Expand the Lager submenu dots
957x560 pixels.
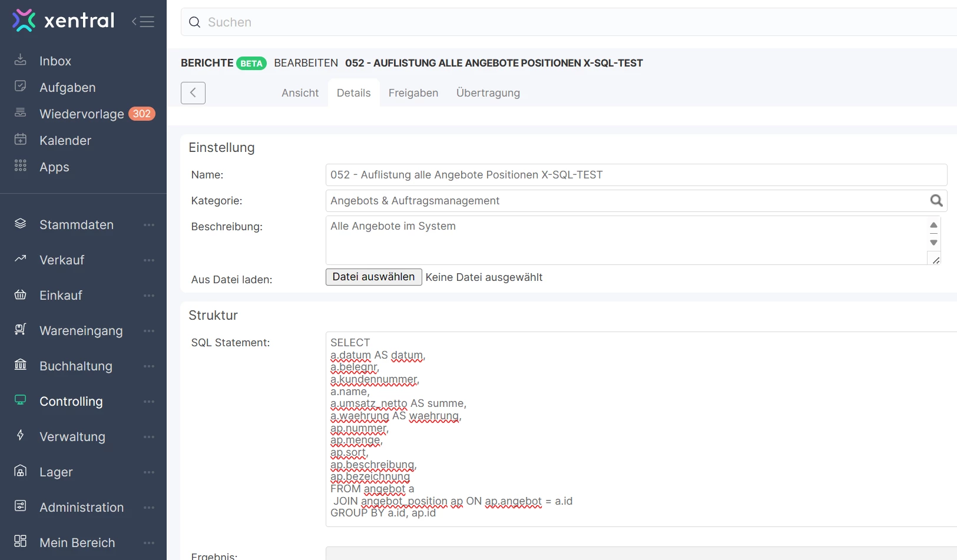tap(149, 472)
